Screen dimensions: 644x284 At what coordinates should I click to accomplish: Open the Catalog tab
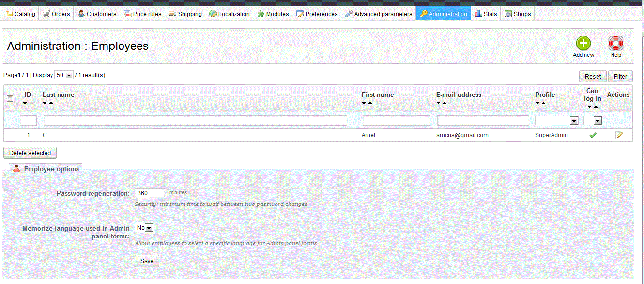point(20,14)
